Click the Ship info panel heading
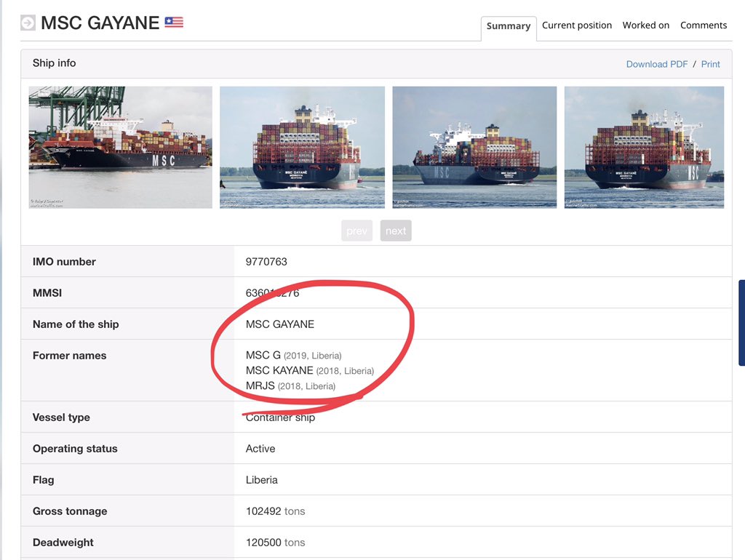This screenshot has height=560, width=745. pyautogui.click(x=54, y=63)
